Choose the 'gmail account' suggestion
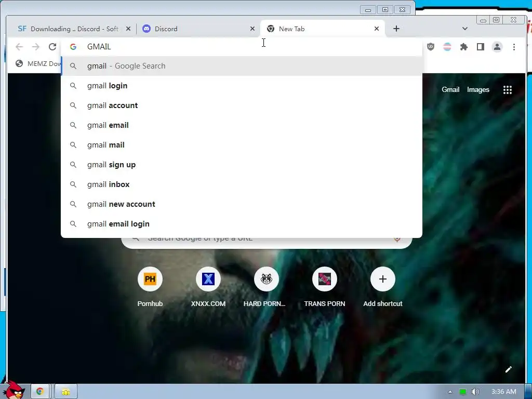 242,105
